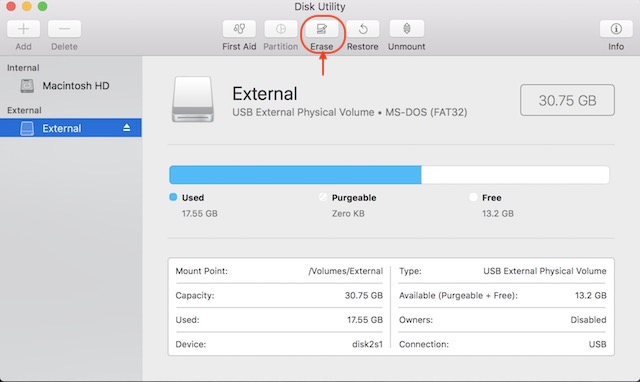Screen dimensions: 640x382
Task: Click the Used 17.55 GB table value
Action: [365, 320]
